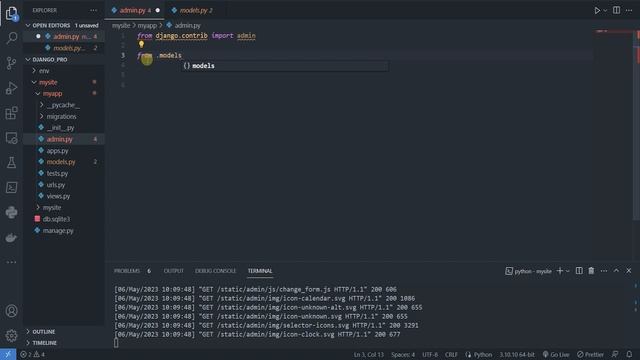The width and height of the screenshot is (640, 360).
Task: Open terminal panel ellipsis menu
Action: [x=604, y=271]
